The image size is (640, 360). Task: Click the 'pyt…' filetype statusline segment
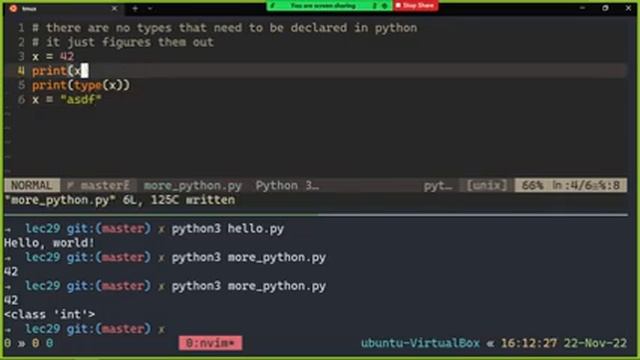click(x=438, y=186)
